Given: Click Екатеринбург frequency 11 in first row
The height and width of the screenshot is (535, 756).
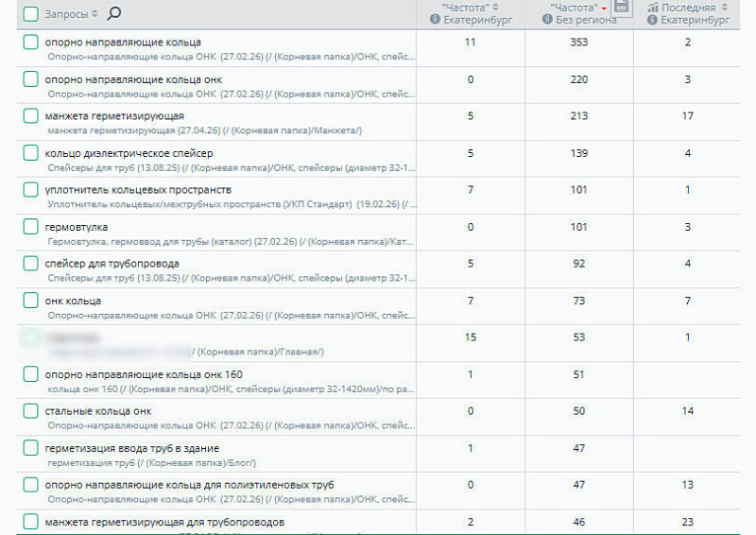Looking at the screenshot, I should click(x=471, y=42).
